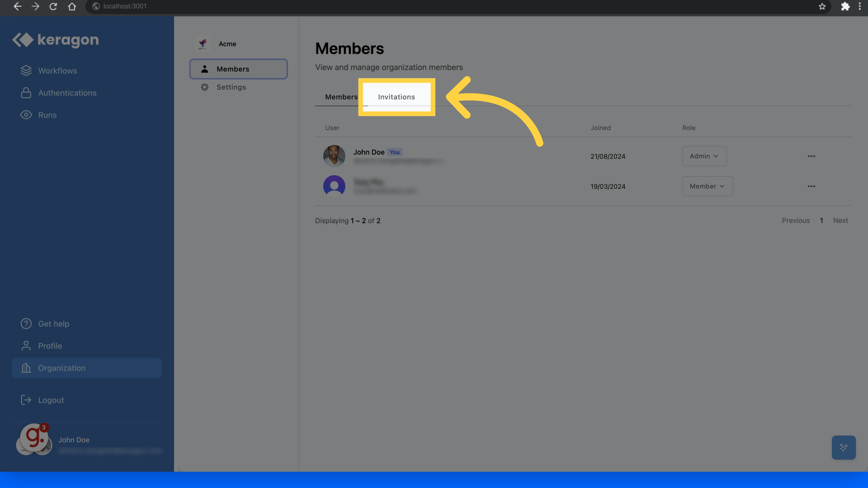Go to the Previous page
This screenshot has width=868, height=488.
(x=796, y=221)
